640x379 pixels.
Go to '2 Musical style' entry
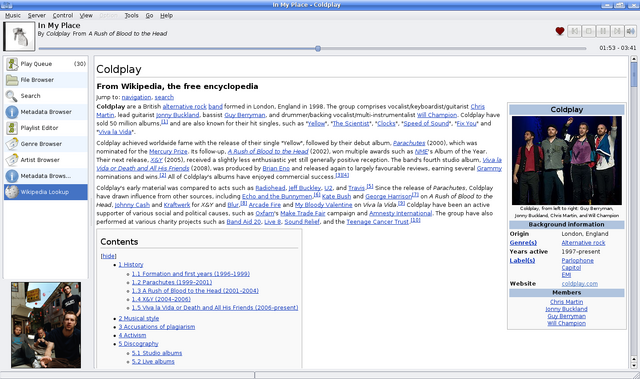pyautogui.click(x=139, y=319)
